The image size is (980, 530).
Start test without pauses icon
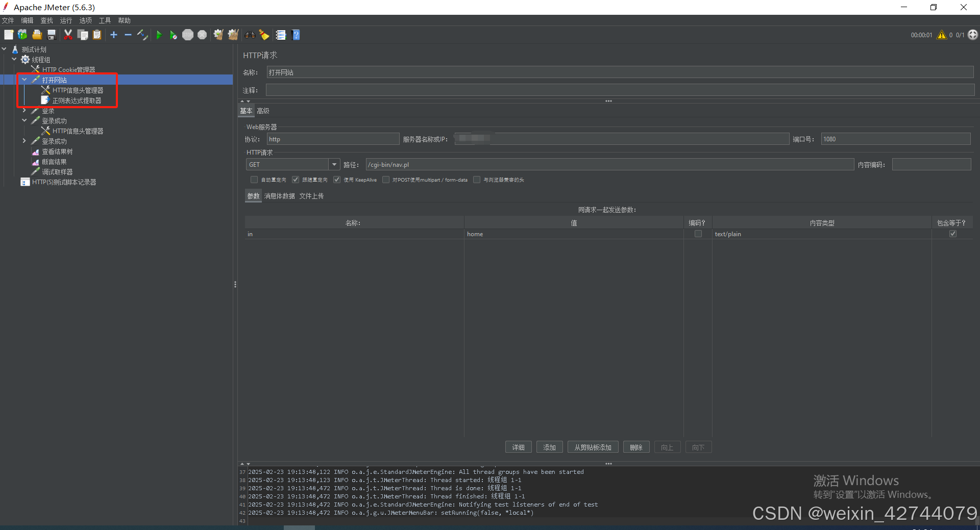click(174, 35)
